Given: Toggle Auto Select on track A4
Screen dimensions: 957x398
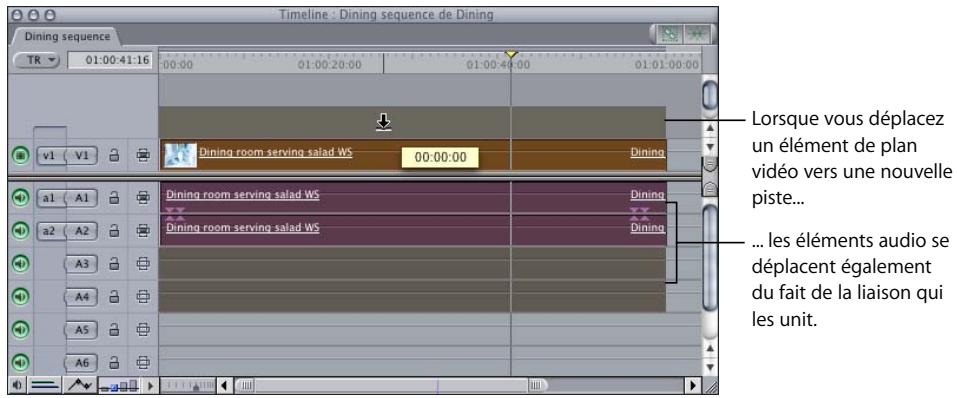Looking at the screenshot, I should pyautogui.click(x=143, y=297).
